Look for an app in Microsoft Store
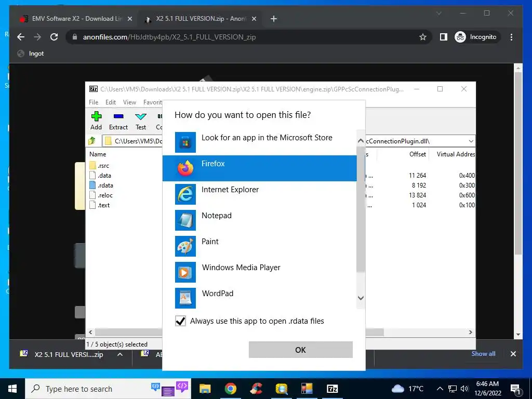The width and height of the screenshot is (532, 399). (260, 142)
